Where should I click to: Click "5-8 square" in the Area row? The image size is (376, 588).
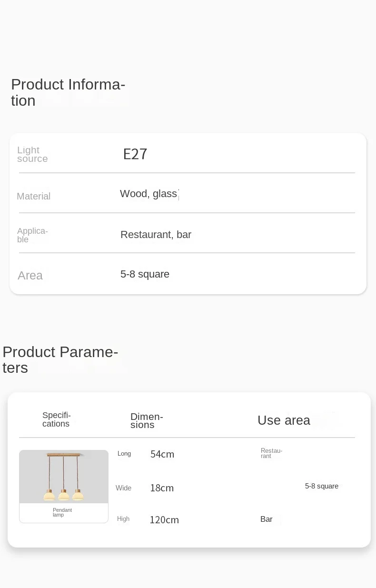click(145, 274)
